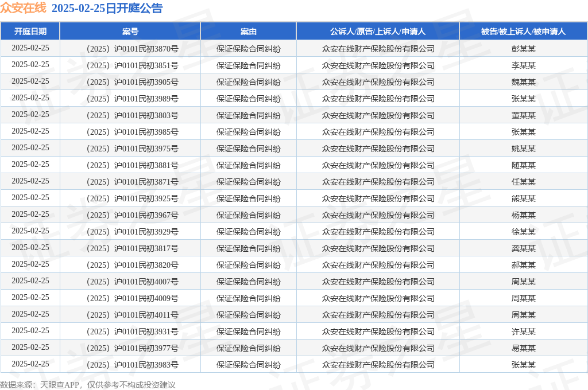Click the plaintiff company in the 3905号 row
This screenshot has width=588, height=390.
coord(378,82)
